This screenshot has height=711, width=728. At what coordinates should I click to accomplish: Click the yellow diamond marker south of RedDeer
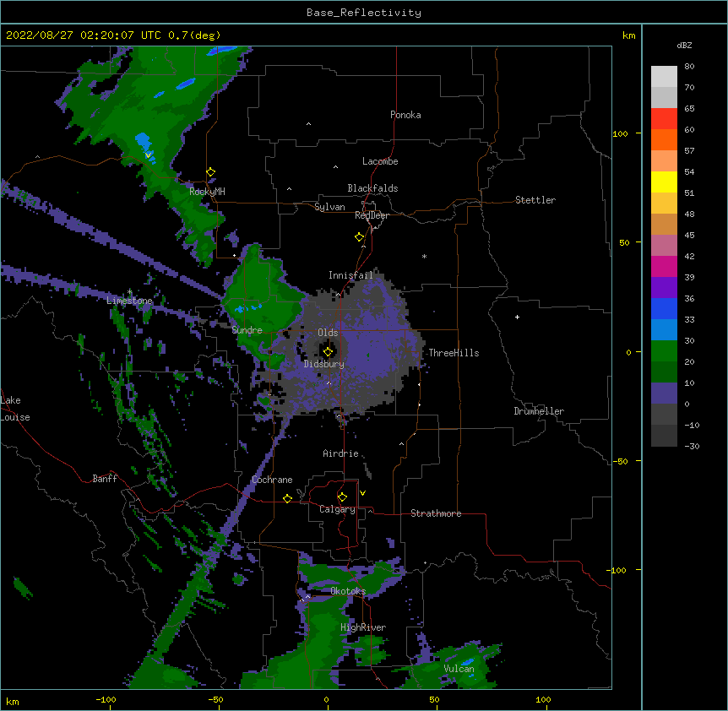[x=360, y=237]
